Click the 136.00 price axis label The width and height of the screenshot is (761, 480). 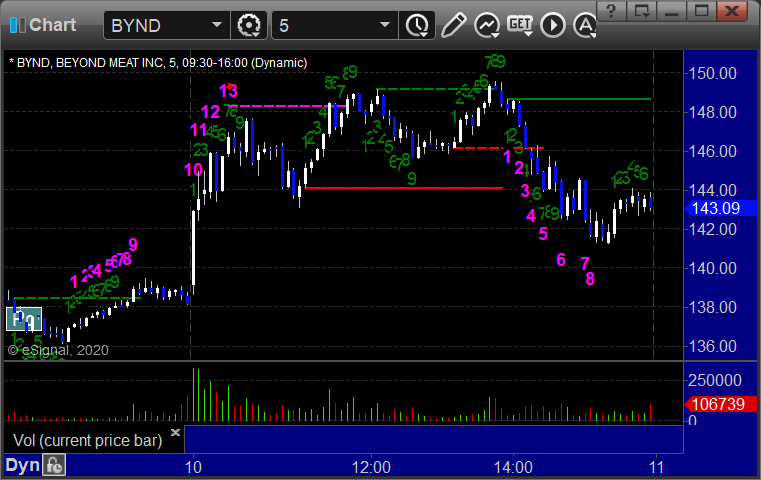click(x=712, y=346)
